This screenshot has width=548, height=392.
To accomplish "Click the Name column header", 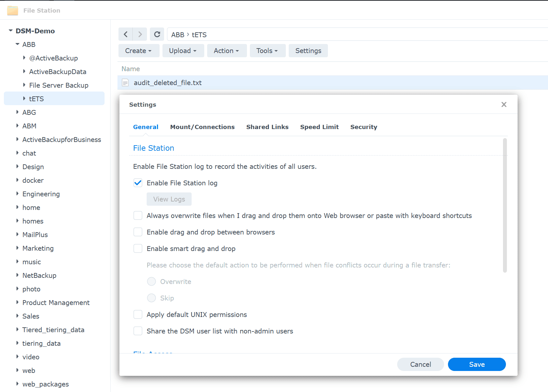I will tap(131, 69).
